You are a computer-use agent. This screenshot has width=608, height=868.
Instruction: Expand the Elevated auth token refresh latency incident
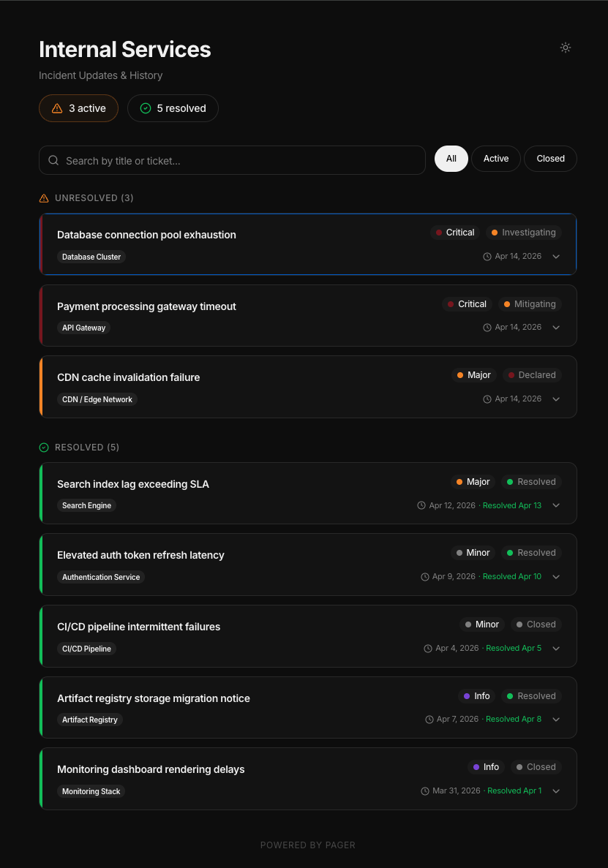556,576
